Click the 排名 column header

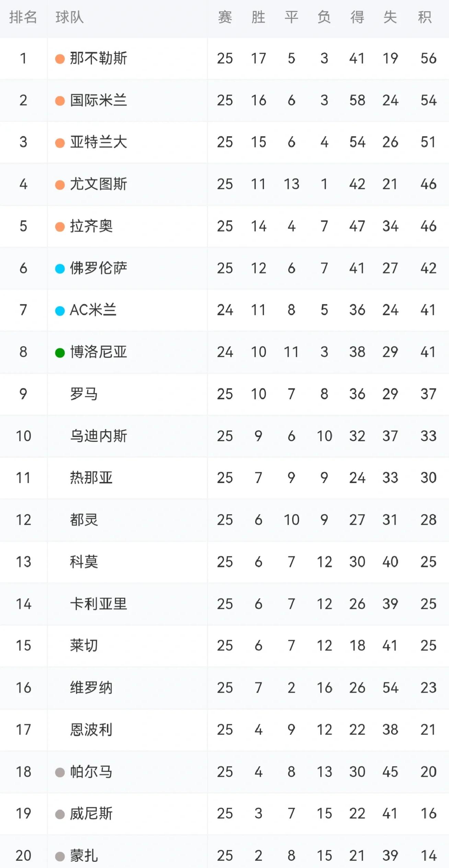click(x=23, y=17)
